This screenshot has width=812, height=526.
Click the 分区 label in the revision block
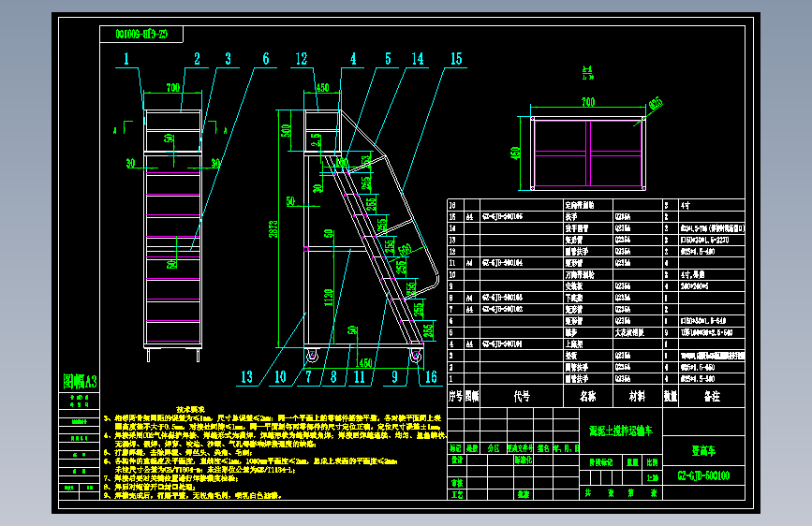point(494,448)
